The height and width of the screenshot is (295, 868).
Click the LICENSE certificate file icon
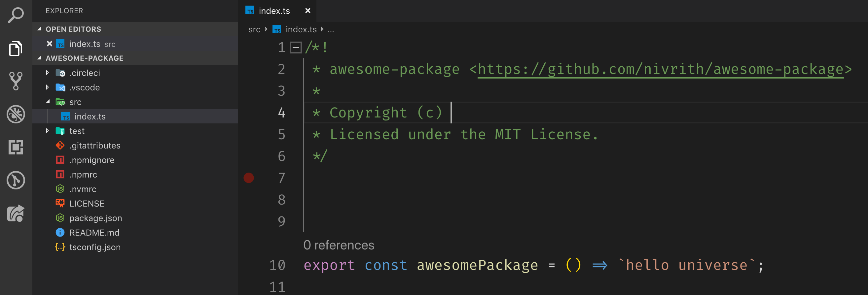(60, 203)
